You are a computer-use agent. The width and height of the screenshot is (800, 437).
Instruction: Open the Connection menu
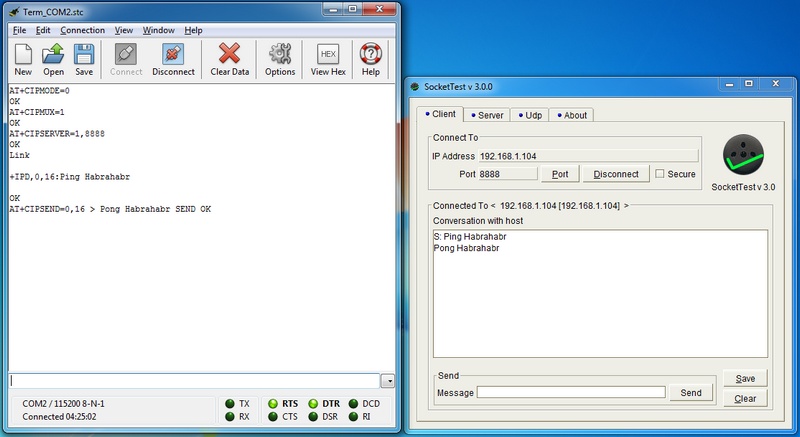[x=83, y=30]
